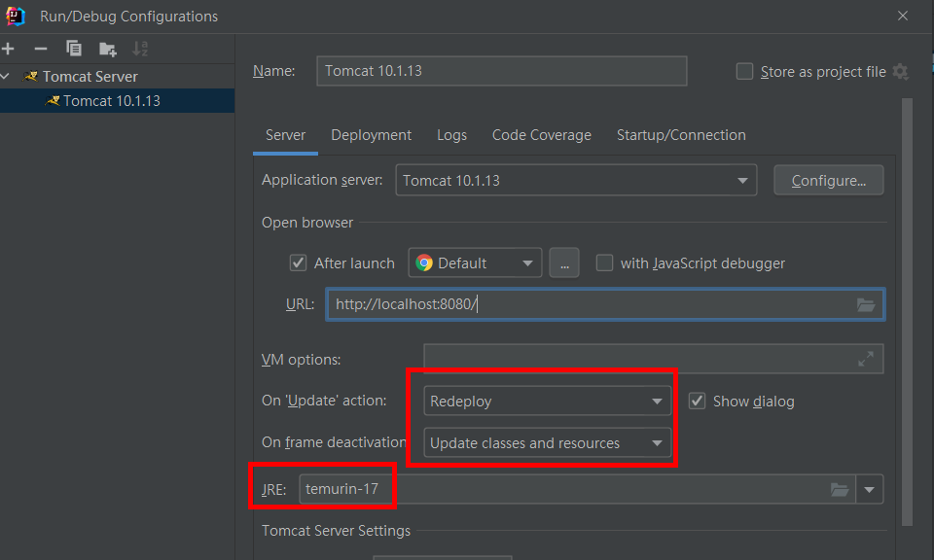This screenshot has width=934, height=560.
Task: Open On 'Update' action Redeploy dropdown
Action: pyautogui.click(x=547, y=402)
